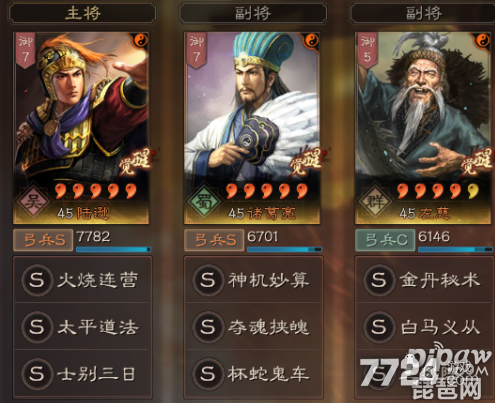Select 左慈's portrait card

coord(423,128)
